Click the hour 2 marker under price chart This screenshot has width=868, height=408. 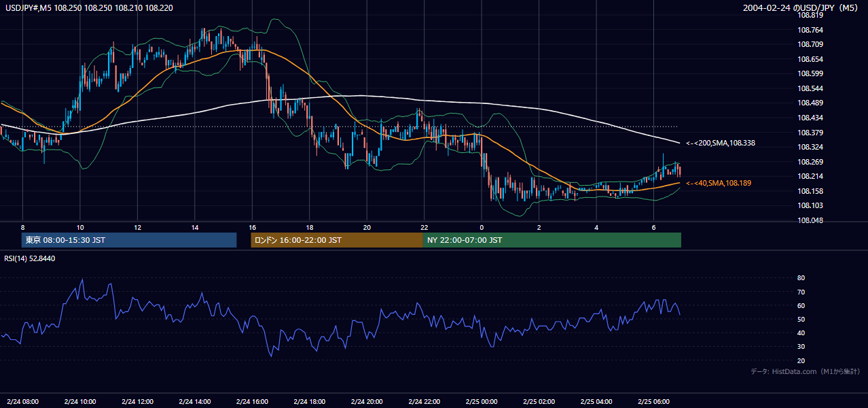539,227
